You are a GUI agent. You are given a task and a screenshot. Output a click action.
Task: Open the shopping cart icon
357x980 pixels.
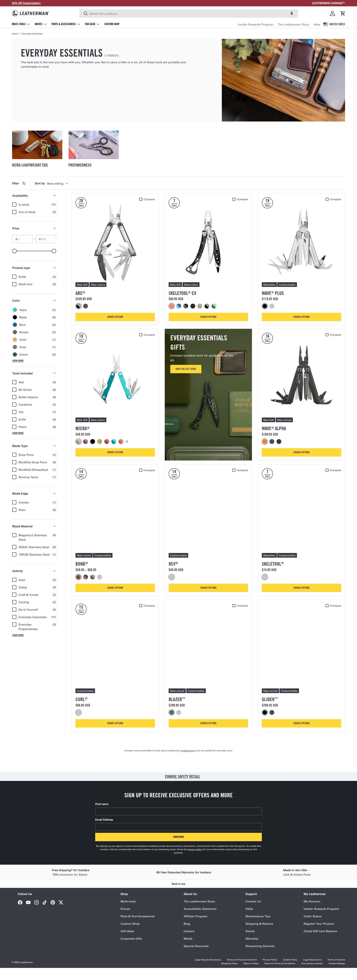(342, 13)
